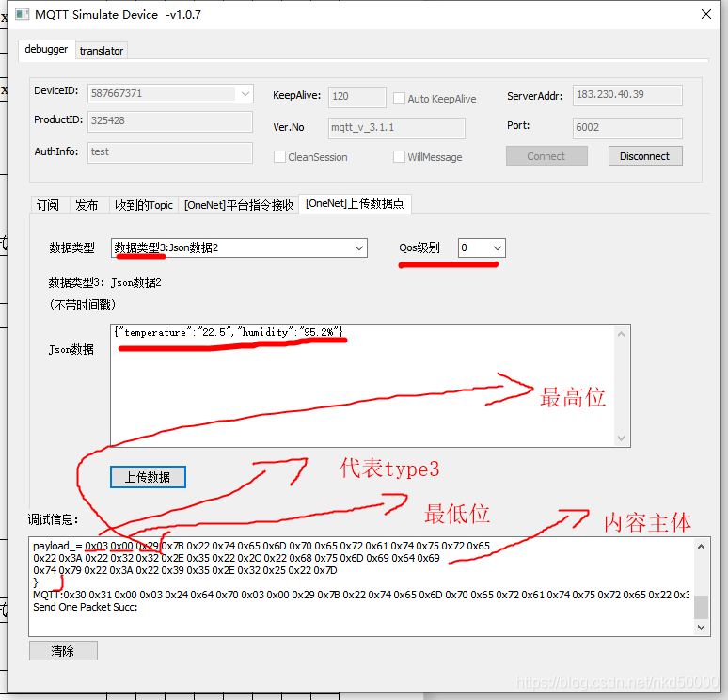Expand the Qos级别 dropdown
The width and height of the screenshot is (728, 700).
(482, 248)
